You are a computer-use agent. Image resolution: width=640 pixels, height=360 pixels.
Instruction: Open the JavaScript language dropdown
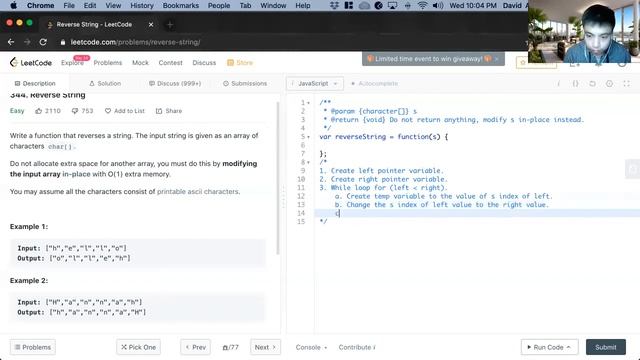pos(315,83)
